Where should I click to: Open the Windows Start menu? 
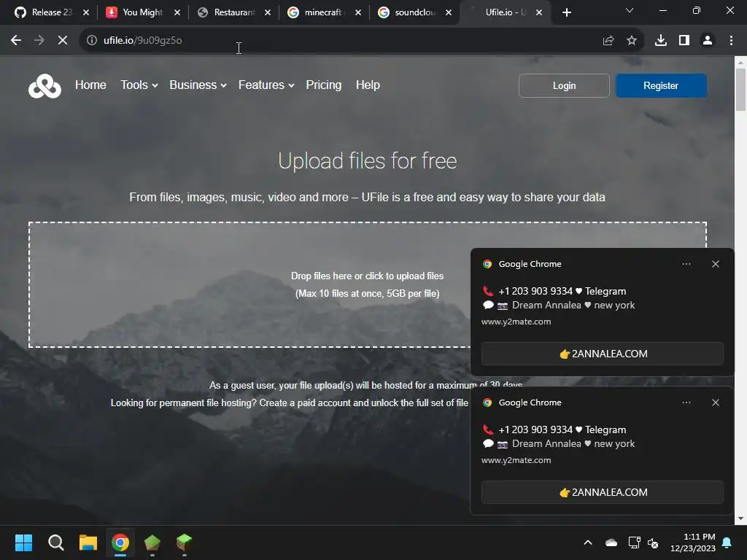[x=23, y=542]
